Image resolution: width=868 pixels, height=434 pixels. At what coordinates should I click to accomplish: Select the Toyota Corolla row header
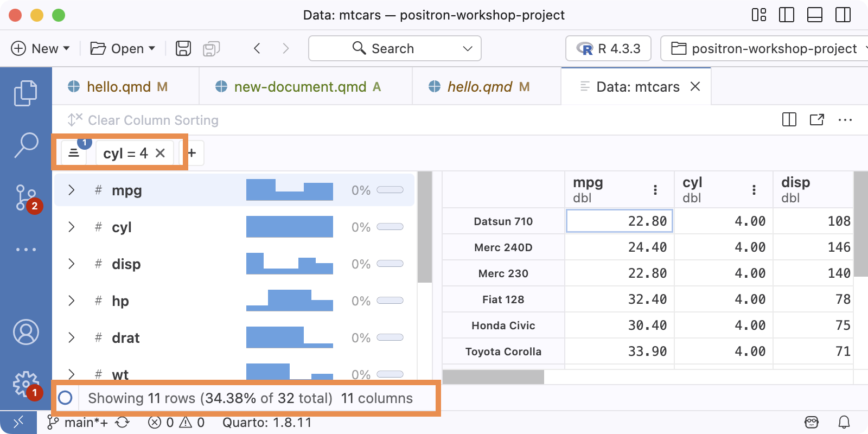pyautogui.click(x=503, y=352)
